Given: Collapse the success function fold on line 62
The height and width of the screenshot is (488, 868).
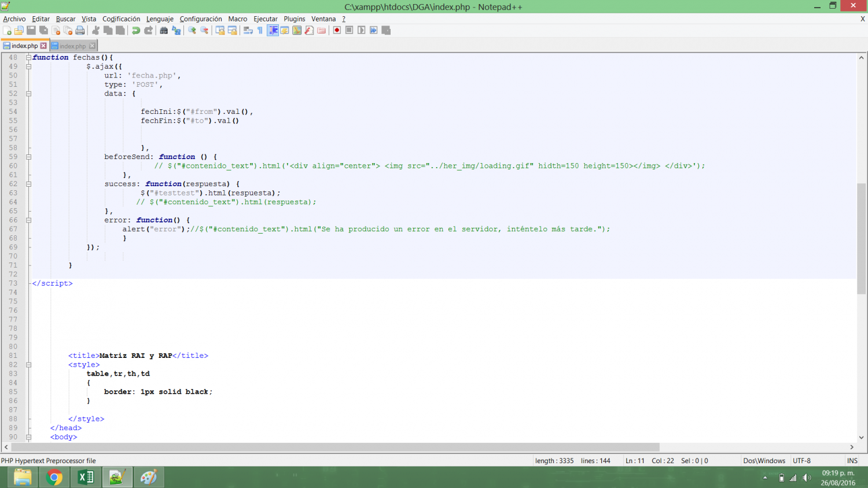Looking at the screenshot, I should (x=28, y=184).
